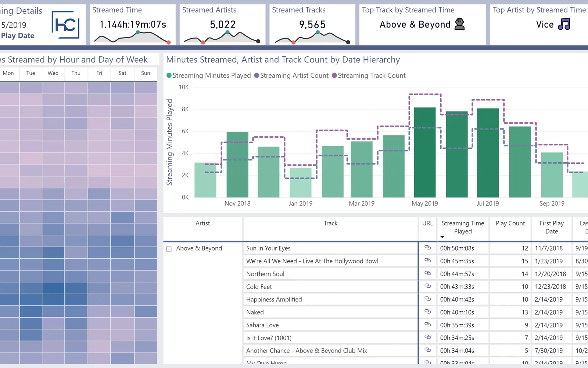Click the Streamed Time card value
This screenshot has height=368, width=588.
point(133,25)
